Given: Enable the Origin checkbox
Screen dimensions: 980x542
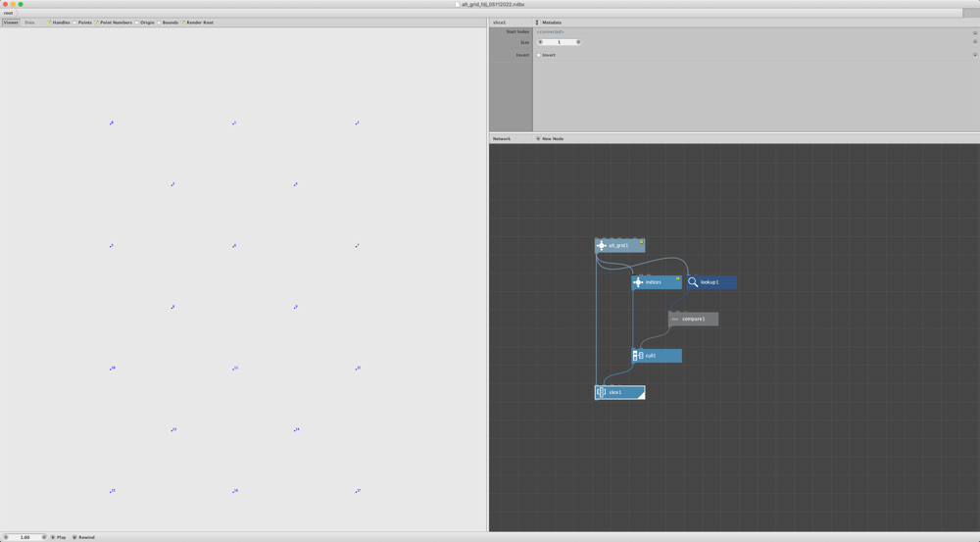Looking at the screenshot, I should [x=136, y=23].
